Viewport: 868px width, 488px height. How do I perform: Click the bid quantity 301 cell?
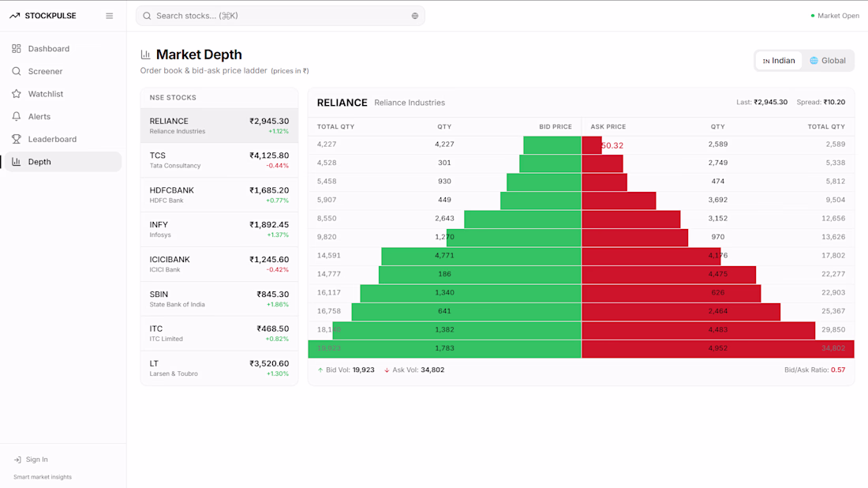pyautogui.click(x=444, y=163)
